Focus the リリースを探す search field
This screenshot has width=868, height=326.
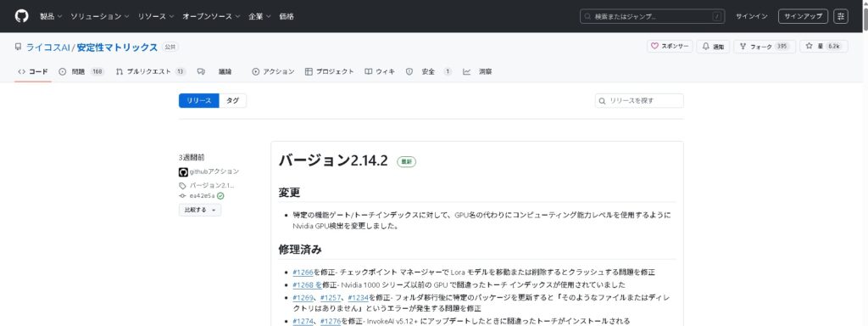point(639,100)
